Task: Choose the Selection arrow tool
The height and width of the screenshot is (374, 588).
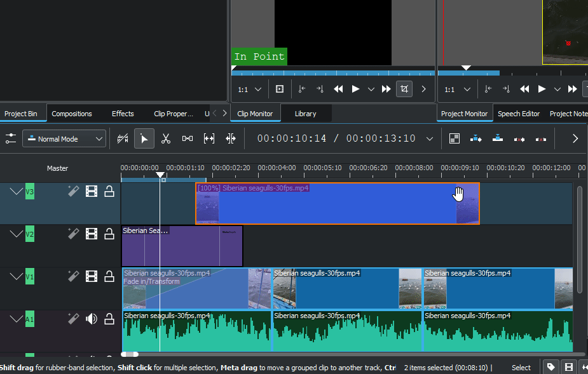Action: pos(144,138)
